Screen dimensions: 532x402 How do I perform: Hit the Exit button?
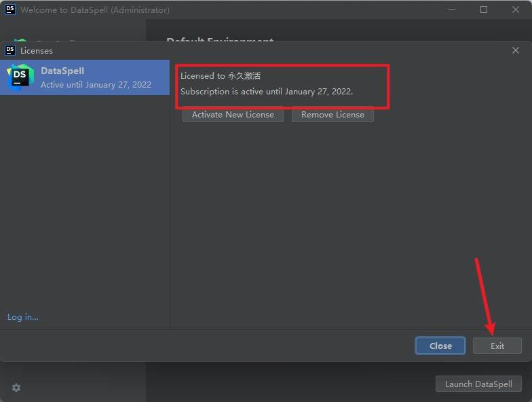[x=497, y=346]
